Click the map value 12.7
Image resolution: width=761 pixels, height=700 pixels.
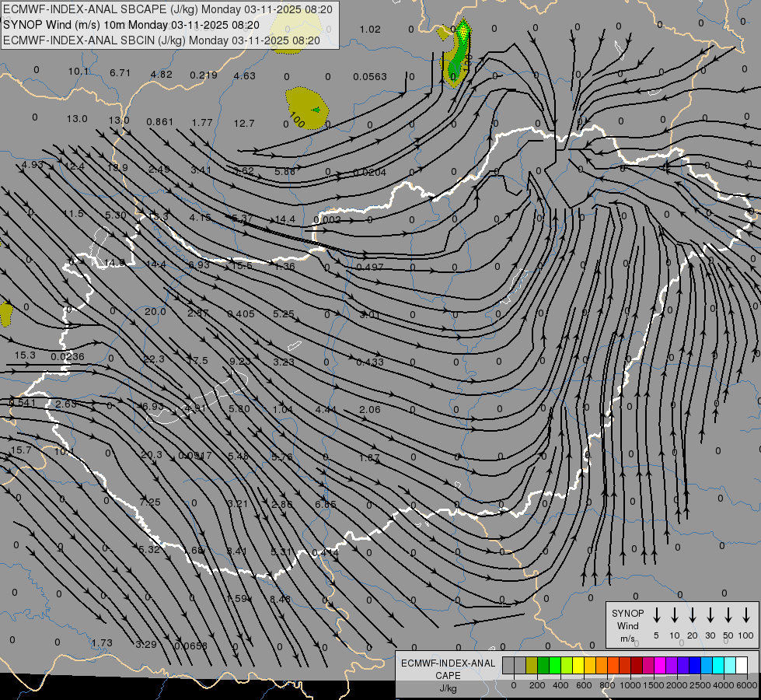(244, 124)
